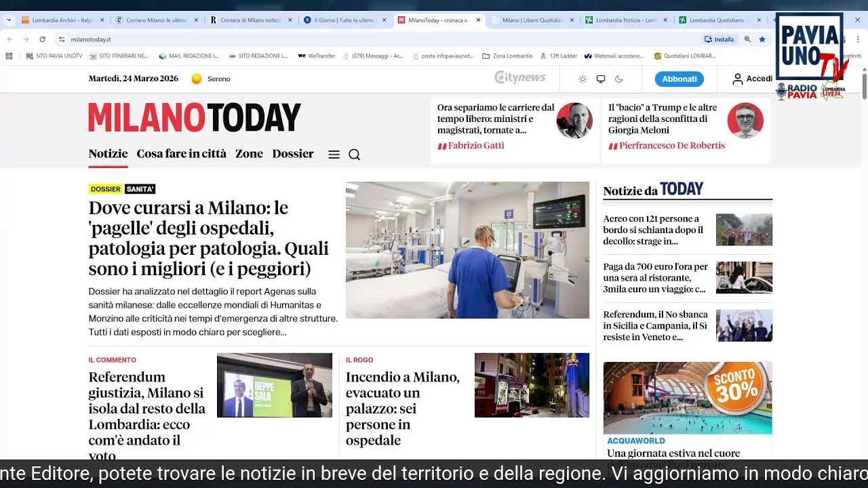868x488 pixels.
Task: Click the black SANITA' tag
Action: [x=140, y=189]
